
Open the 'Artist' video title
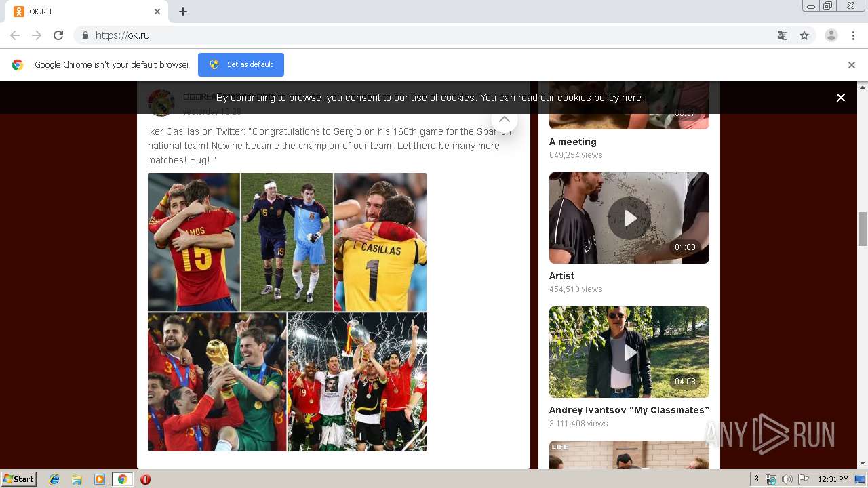pos(561,276)
